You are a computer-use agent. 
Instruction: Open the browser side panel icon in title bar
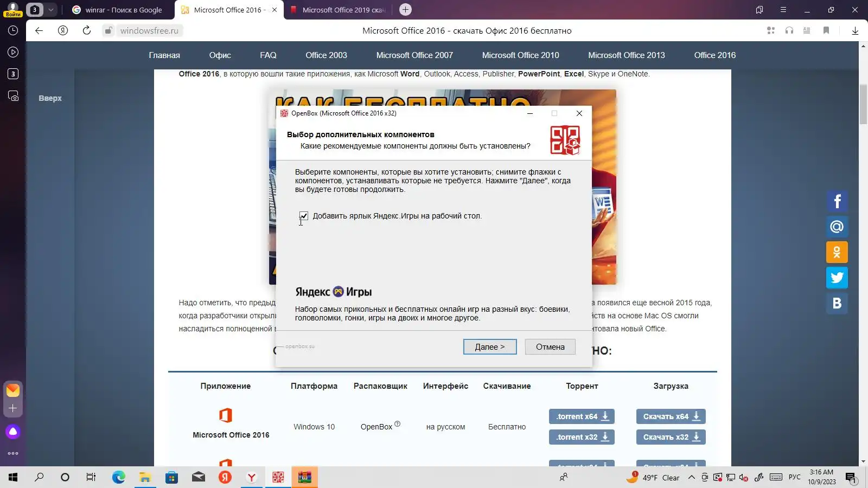[759, 10]
